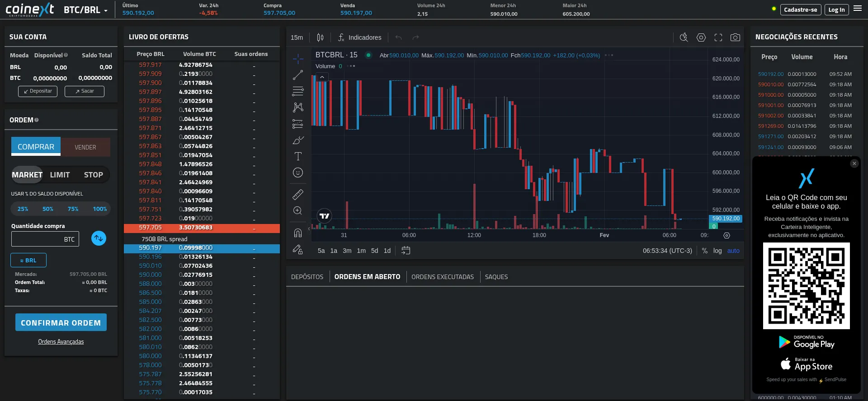Switch to ORDENS EM ABERTO tab

pos(368,277)
